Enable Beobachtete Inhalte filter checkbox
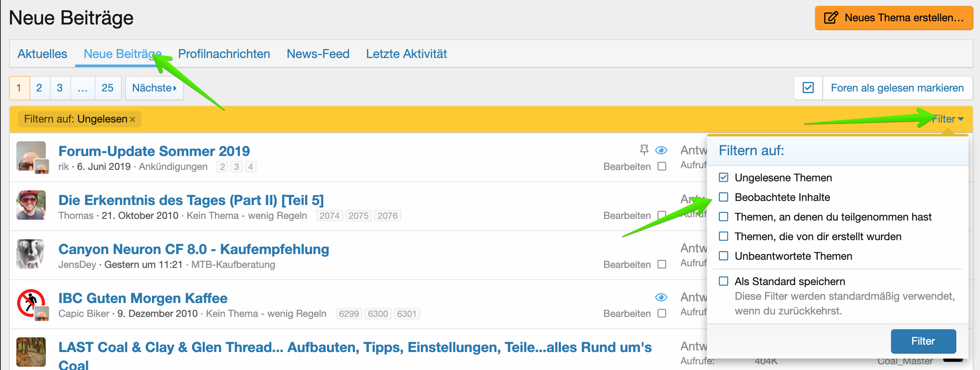 coord(723,197)
